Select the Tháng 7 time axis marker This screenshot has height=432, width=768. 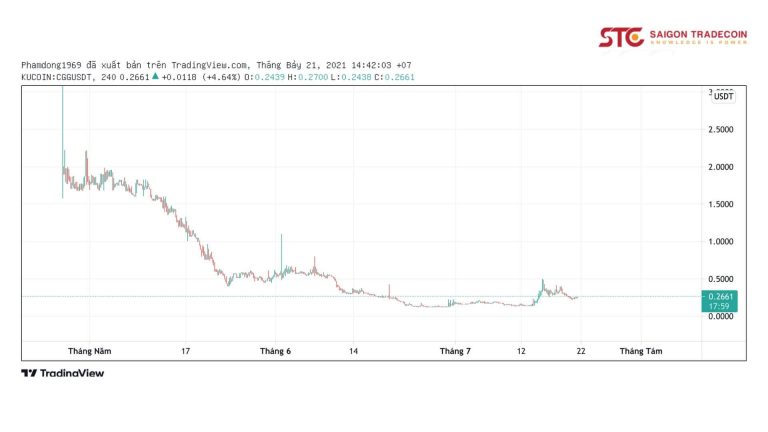[x=454, y=351]
